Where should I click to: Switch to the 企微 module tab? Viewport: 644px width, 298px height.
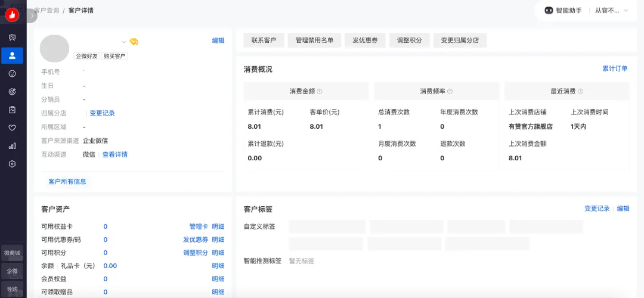12,271
